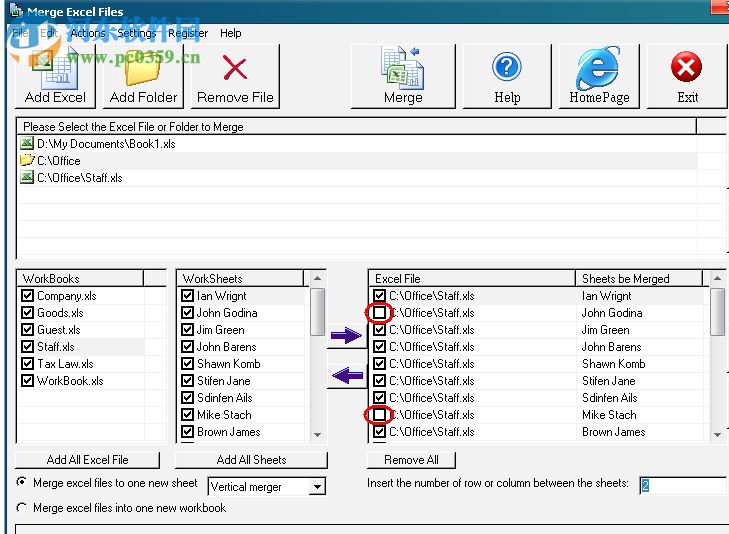
Task: Move sheets back with left purple arrow
Action: 346,375
